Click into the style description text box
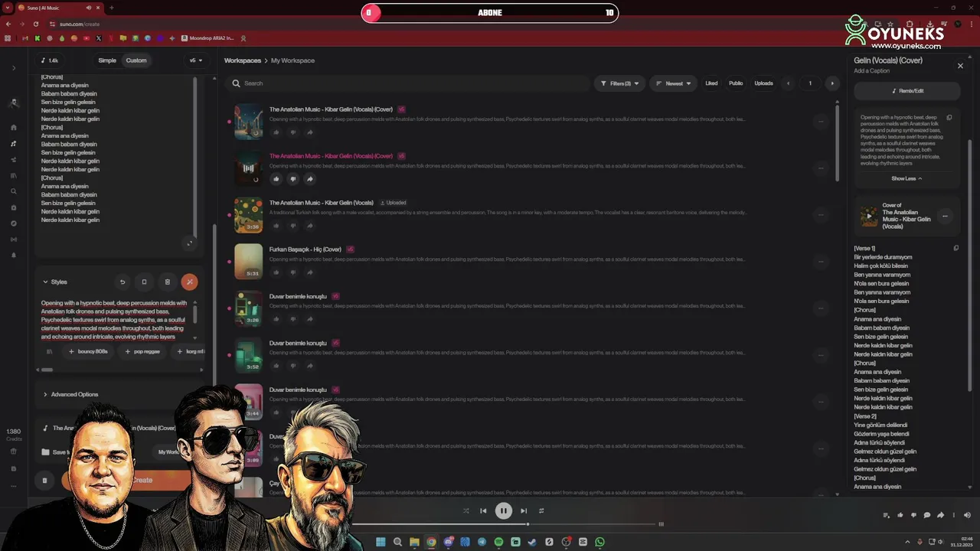 [x=115, y=320]
